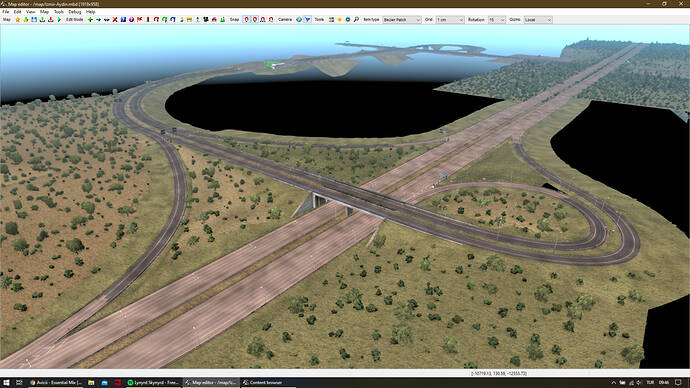Click the magnifier find icon in toolbar
The image size is (690, 388).
pos(356,20)
